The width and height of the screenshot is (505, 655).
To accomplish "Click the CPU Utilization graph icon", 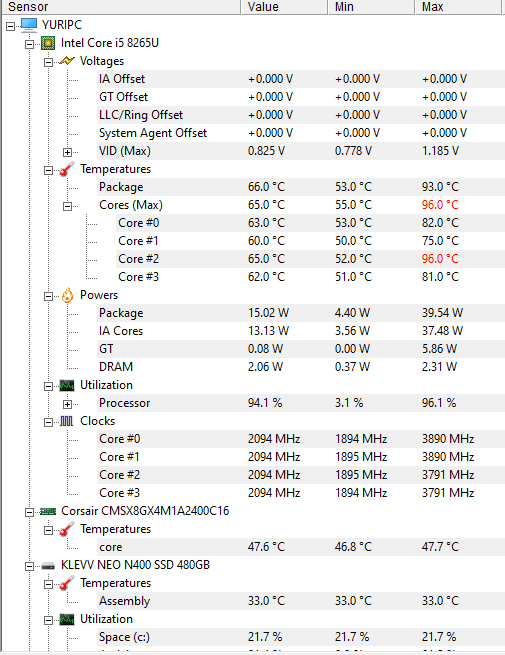I will tap(67, 385).
